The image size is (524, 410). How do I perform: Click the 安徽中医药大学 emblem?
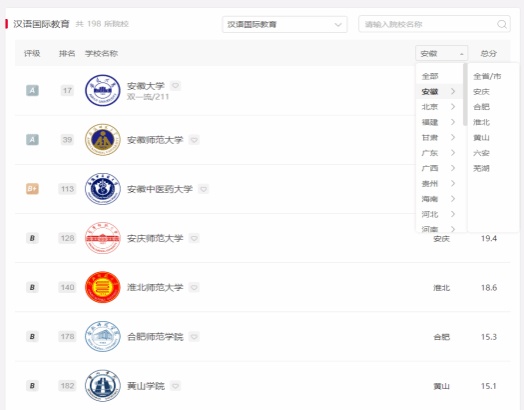pyautogui.click(x=103, y=189)
